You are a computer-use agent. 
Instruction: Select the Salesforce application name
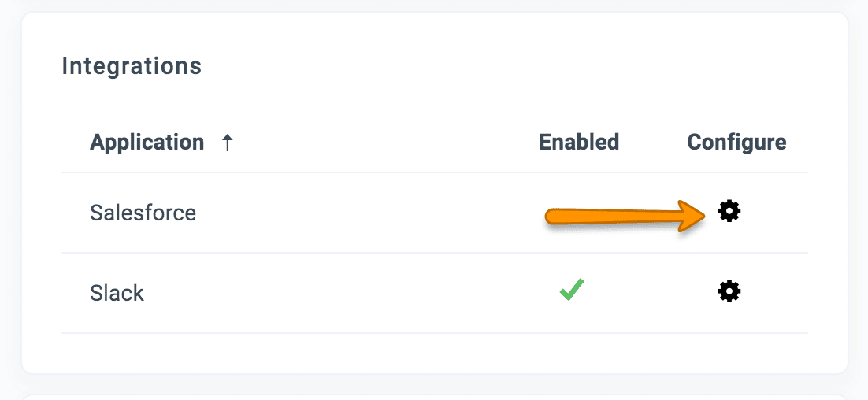(x=143, y=213)
